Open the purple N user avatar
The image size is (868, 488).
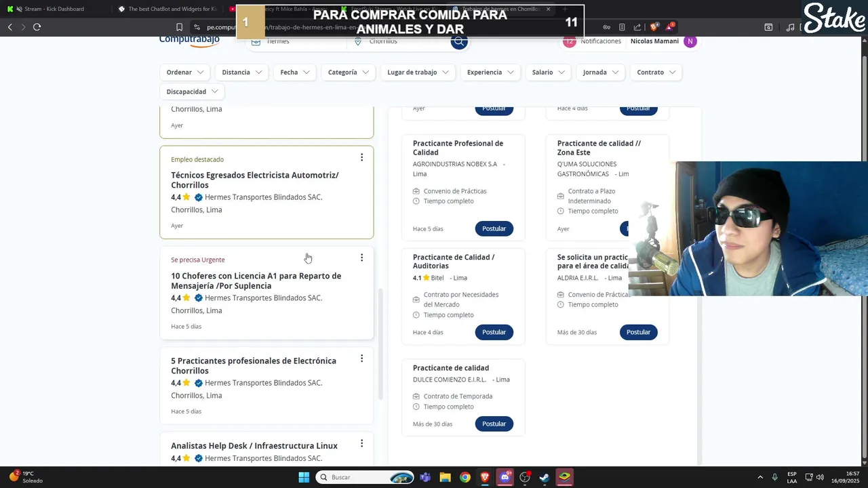click(x=690, y=41)
